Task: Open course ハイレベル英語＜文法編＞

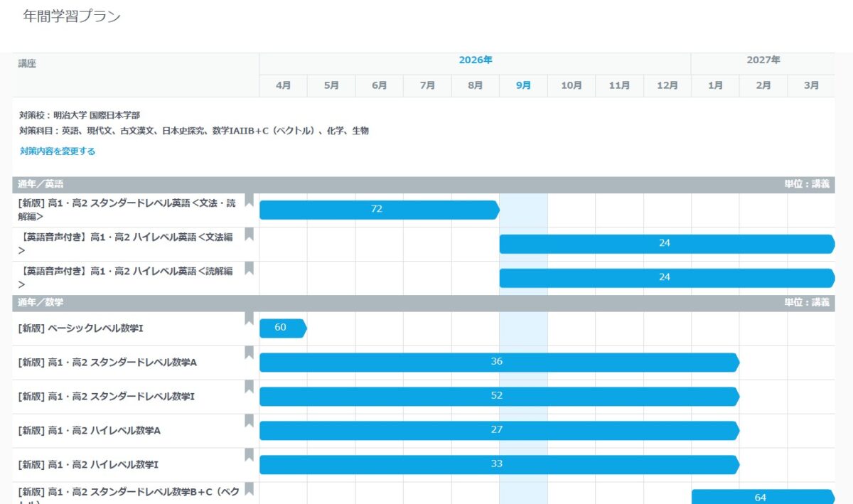Action: click(126, 244)
